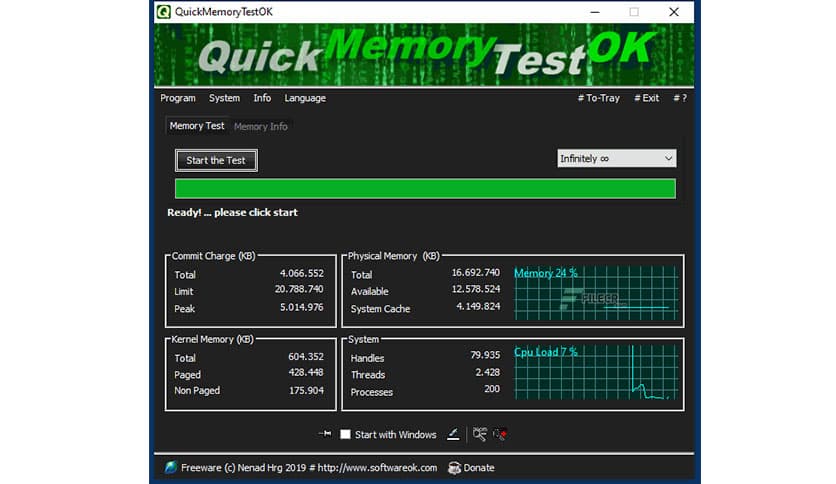Click the # Exit command
The image size is (836, 484).
[646, 98]
